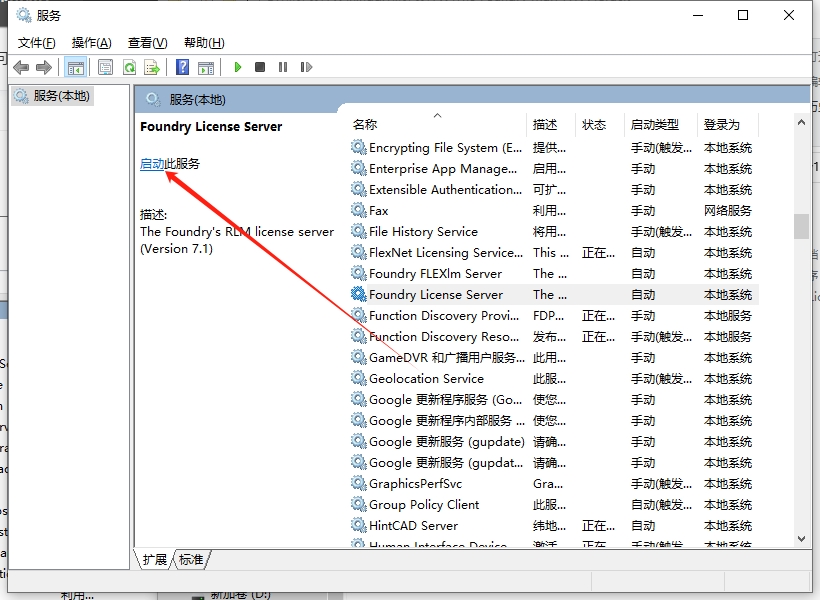
Task: Click the Export List toolbar icon
Action: [x=152, y=67]
